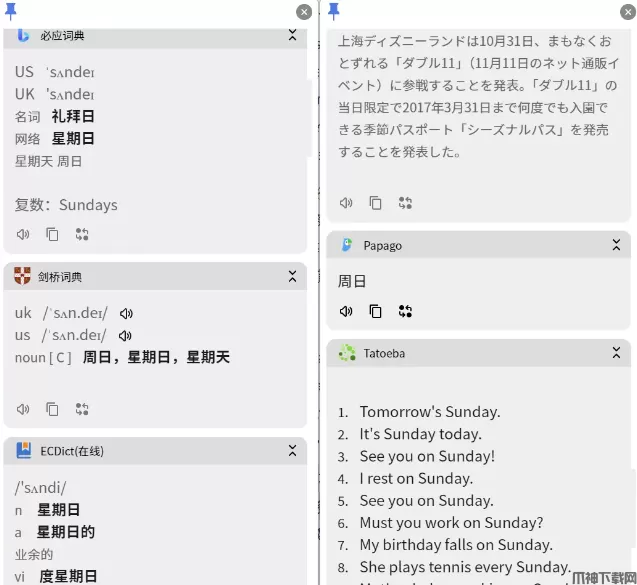Select sentence I rest on Sunday.
Screen dimensions: 637x585
[416, 479]
